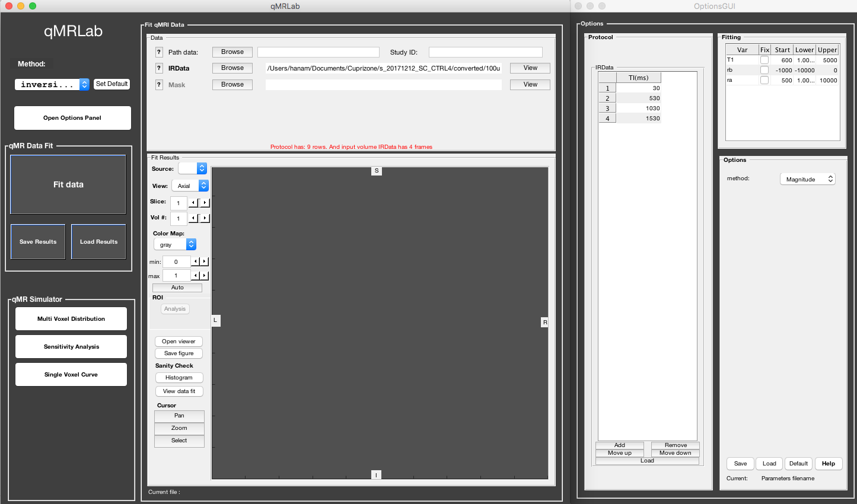Open the Method dropdown showing inversi...
Screen dimensions: 857x504
tap(52, 84)
